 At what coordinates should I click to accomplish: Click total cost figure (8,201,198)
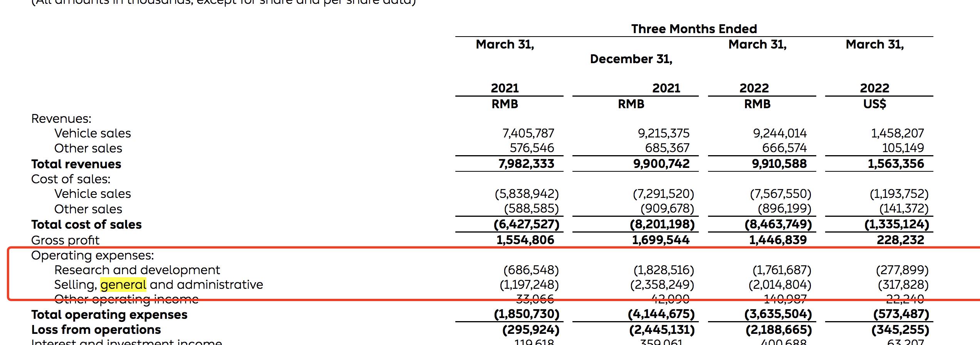tap(663, 224)
